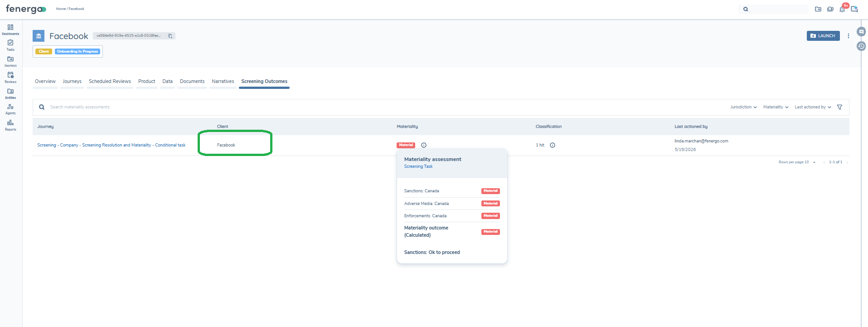Viewport: 868px width, 327px height.
Task: Open Reviews in the left sidebar
Action: click(x=10, y=78)
